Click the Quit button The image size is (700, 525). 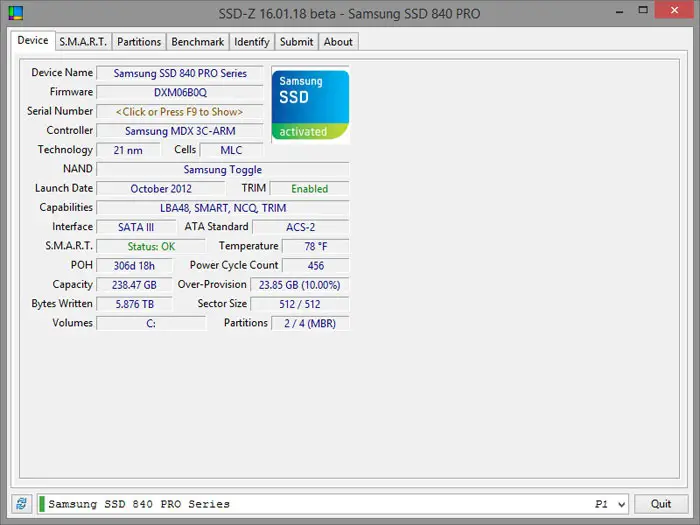[x=661, y=504]
